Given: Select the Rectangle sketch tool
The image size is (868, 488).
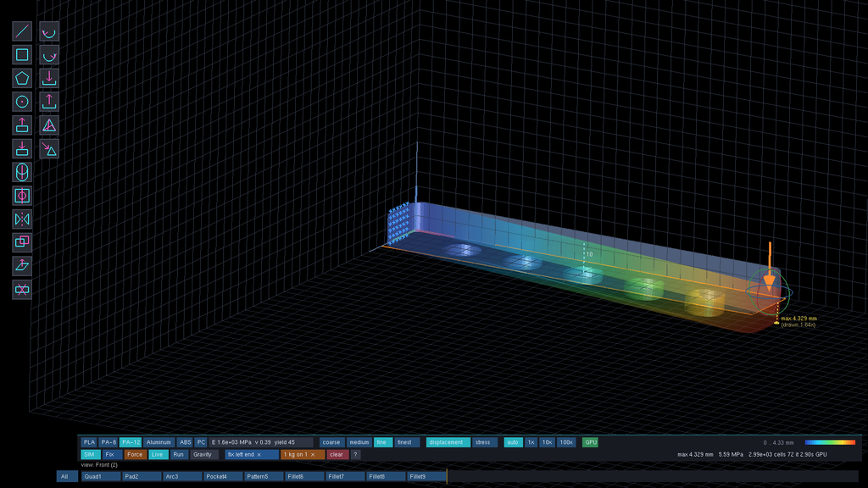Looking at the screenshot, I should tap(22, 55).
